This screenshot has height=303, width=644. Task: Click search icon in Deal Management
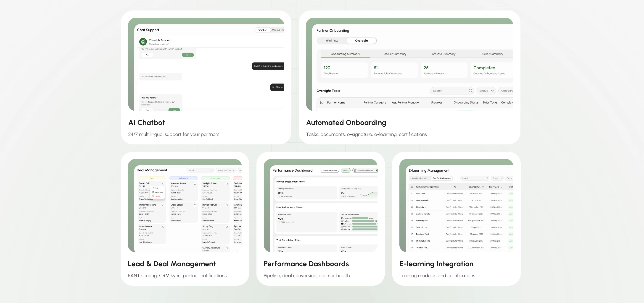tap(211, 170)
